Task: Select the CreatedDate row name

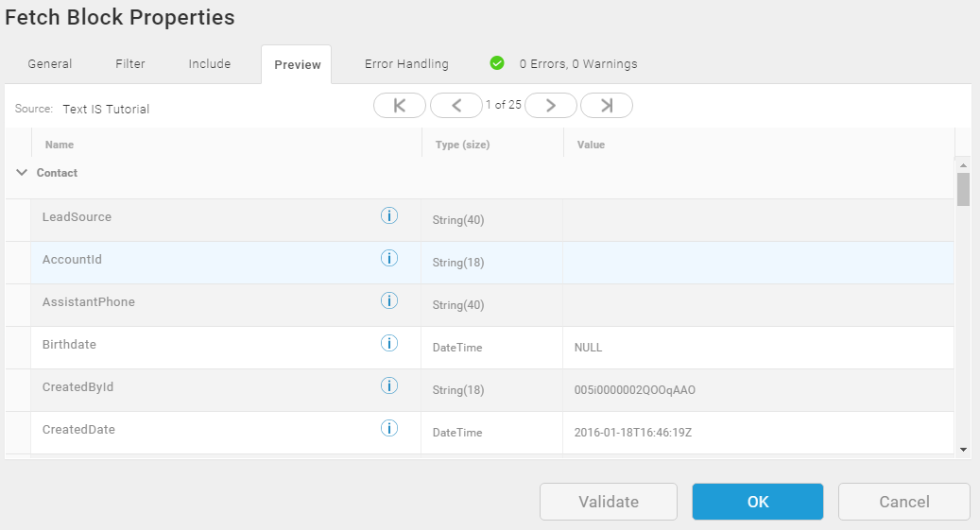Action: pos(78,429)
